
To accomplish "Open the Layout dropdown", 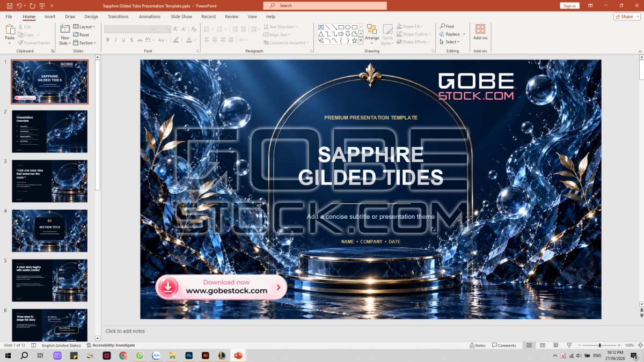I will pyautogui.click(x=84, y=26).
